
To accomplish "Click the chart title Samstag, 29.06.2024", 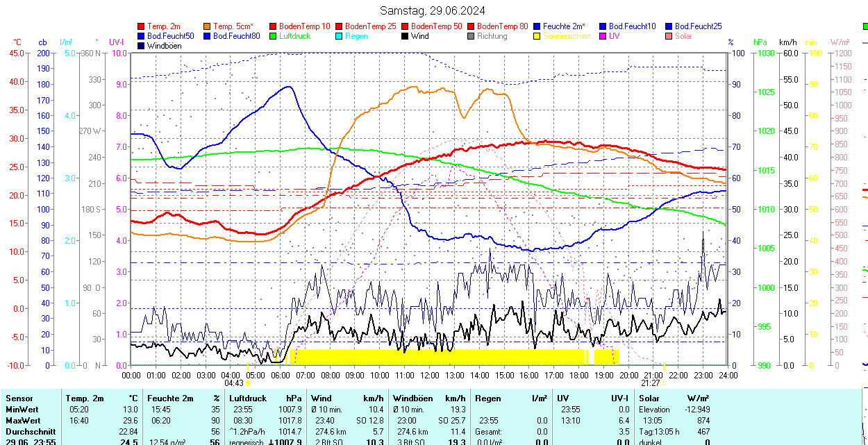I will tap(432, 10).
